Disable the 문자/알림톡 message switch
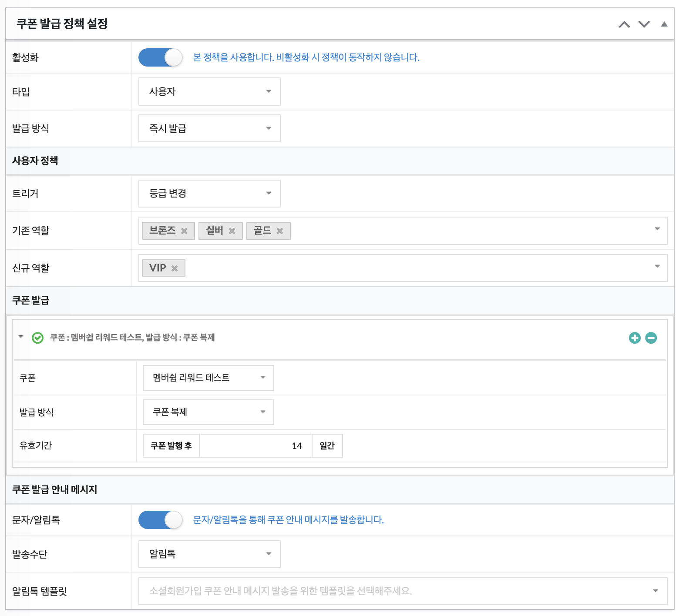 [160, 520]
